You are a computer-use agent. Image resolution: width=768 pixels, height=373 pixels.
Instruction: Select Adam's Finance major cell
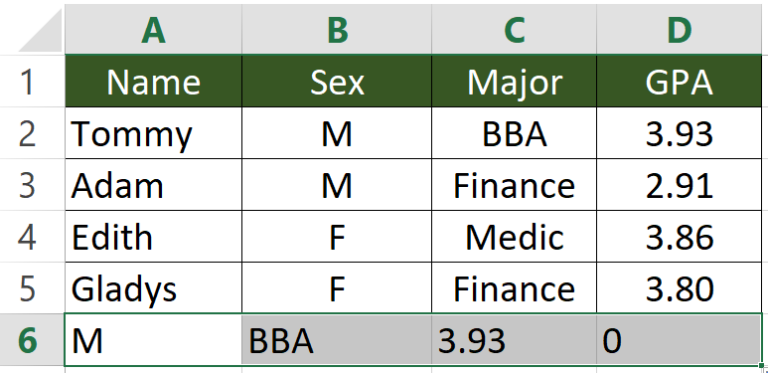coord(514,185)
